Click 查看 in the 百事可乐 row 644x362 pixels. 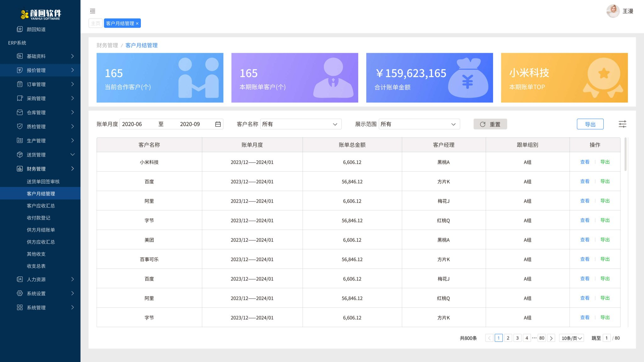[585, 259]
